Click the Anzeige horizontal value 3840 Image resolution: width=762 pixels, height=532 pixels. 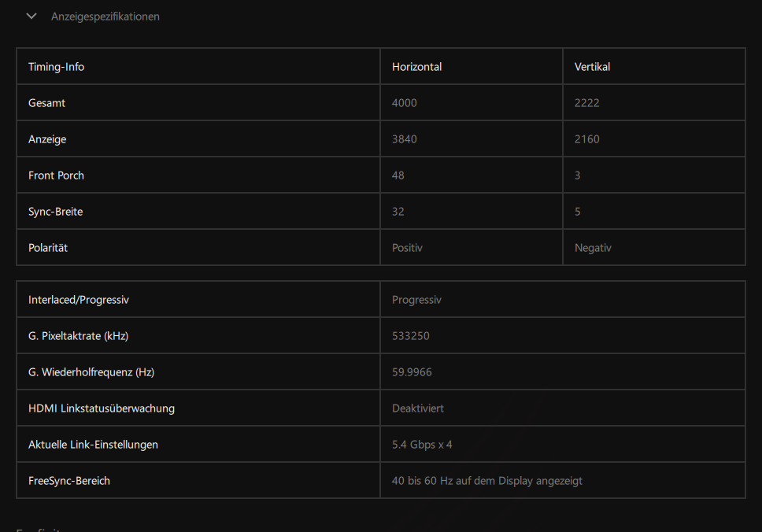tap(405, 139)
